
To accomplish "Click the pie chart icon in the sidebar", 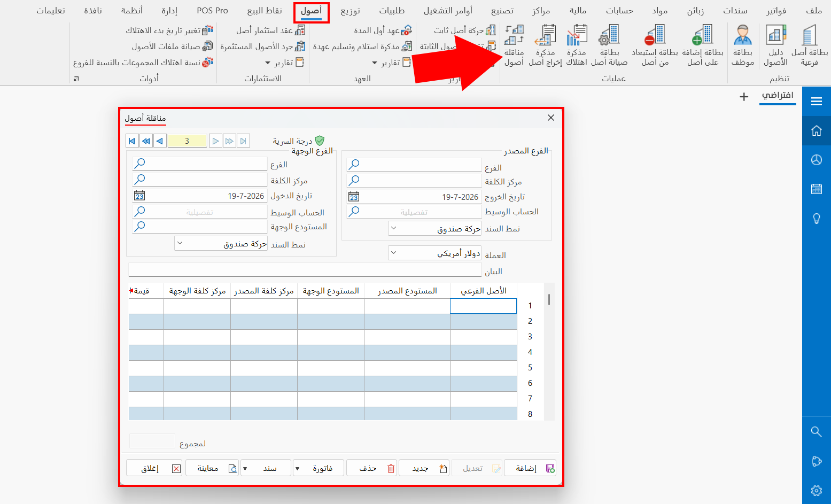I will point(817,160).
